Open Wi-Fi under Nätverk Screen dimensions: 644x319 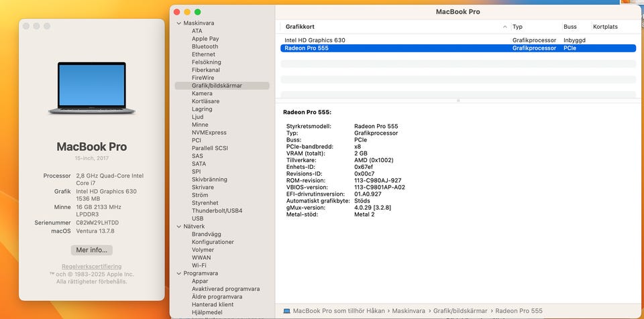click(x=199, y=265)
